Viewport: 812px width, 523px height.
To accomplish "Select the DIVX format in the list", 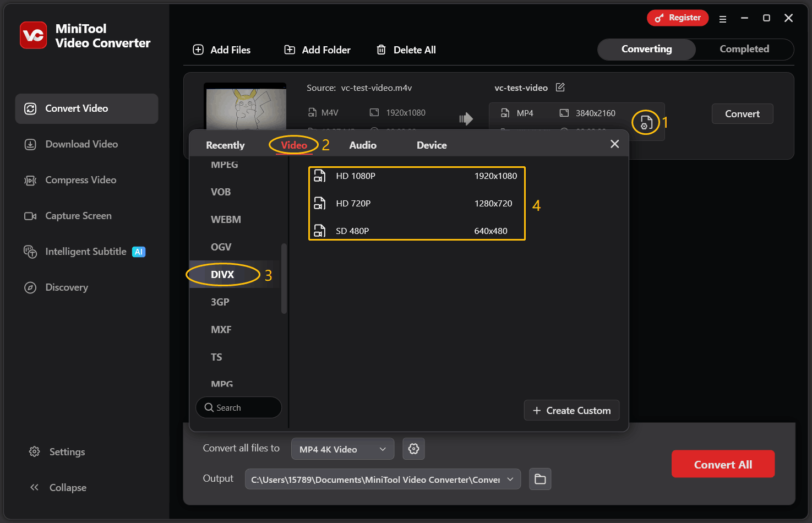I will pyautogui.click(x=222, y=274).
